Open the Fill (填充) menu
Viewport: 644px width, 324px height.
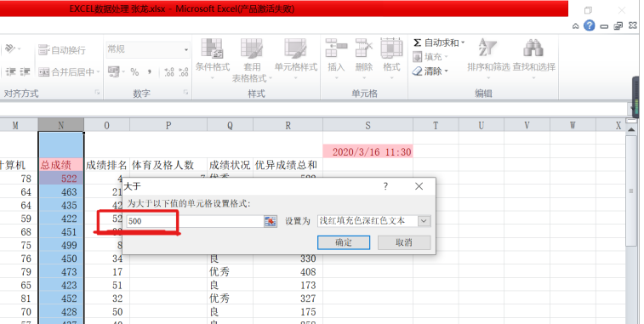tap(430, 57)
